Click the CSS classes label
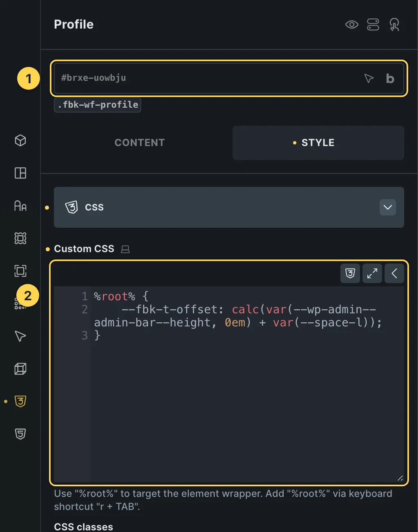The width and height of the screenshot is (418, 532). point(83,527)
